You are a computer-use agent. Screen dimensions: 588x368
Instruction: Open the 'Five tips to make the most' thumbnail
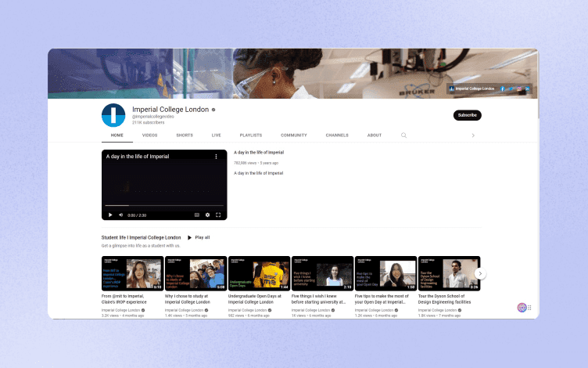click(386, 273)
